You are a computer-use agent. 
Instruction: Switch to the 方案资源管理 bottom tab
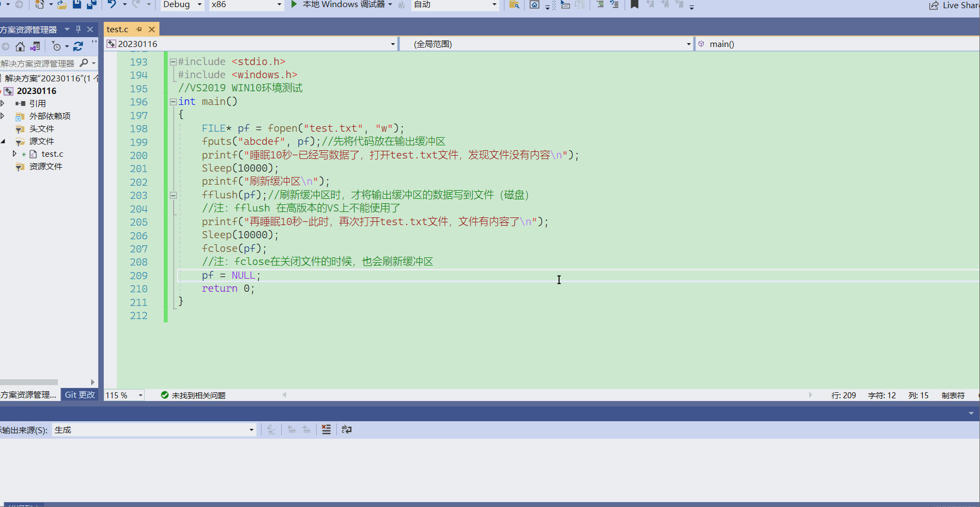[x=29, y=394]
